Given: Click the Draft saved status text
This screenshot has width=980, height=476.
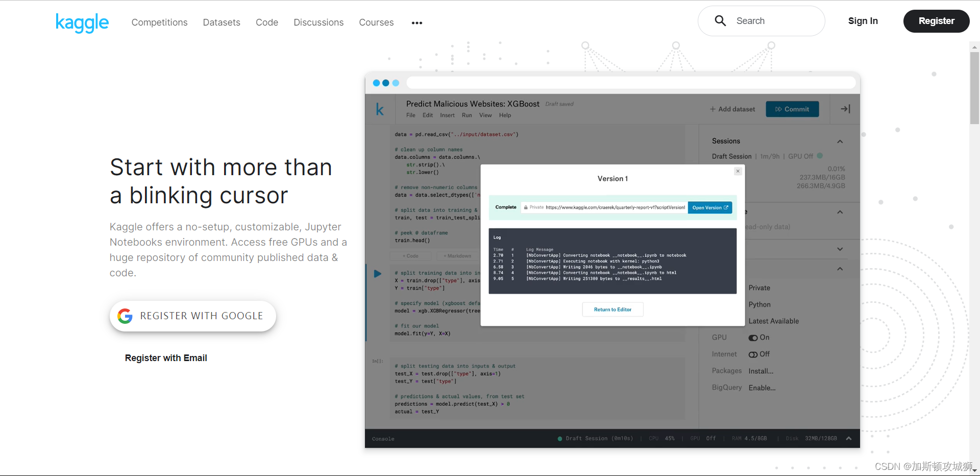Looking at the screenshot, I should pos(559,104).
